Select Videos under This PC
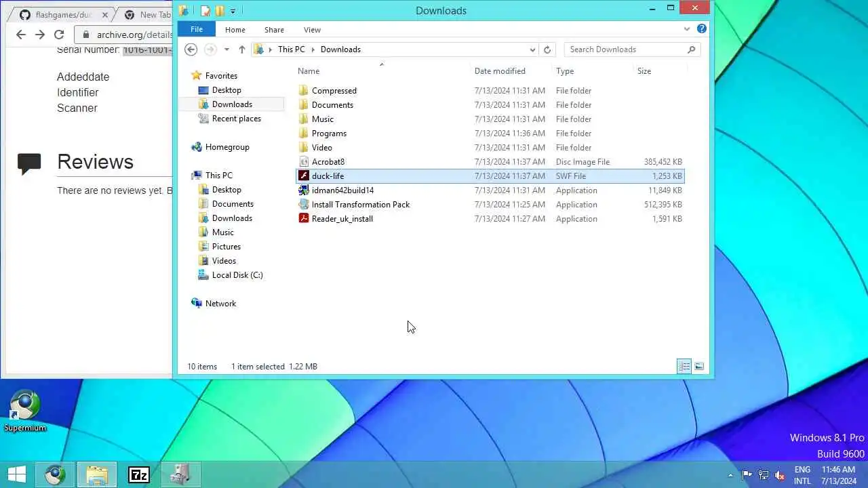The height and width of the screenshot is (488, 868). pos(217,261)
